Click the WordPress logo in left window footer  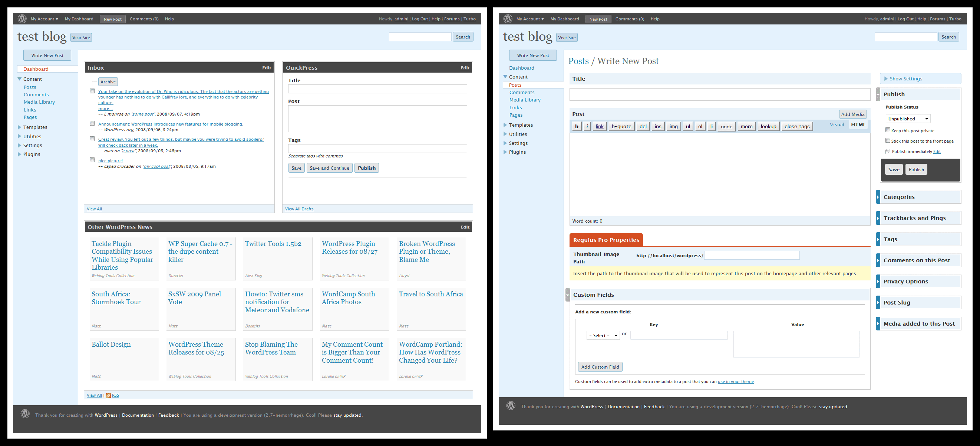[x=25, y=414]
